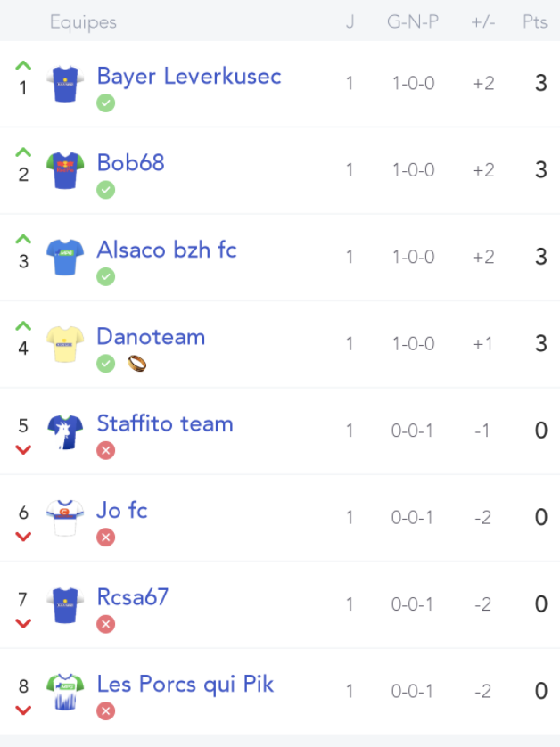The image size is (560, 747).
Task: Click Alsaco bzh fc's light blue jersey
Action: point(65,258)
